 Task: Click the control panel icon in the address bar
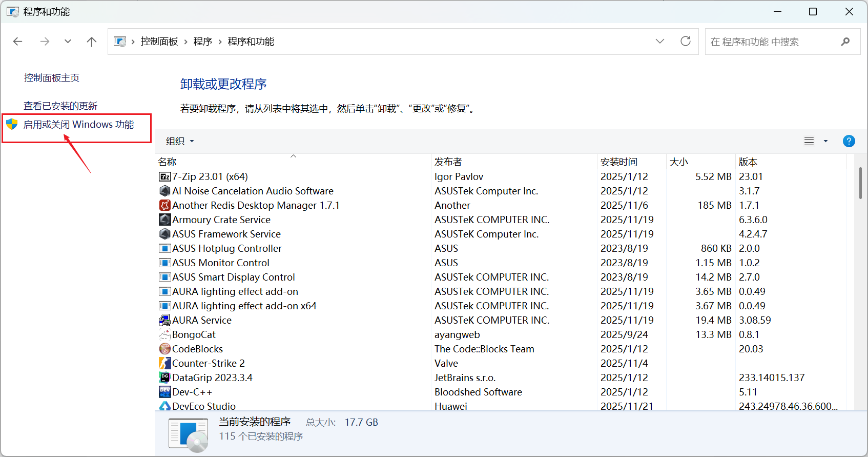click(x=120, y=42)
